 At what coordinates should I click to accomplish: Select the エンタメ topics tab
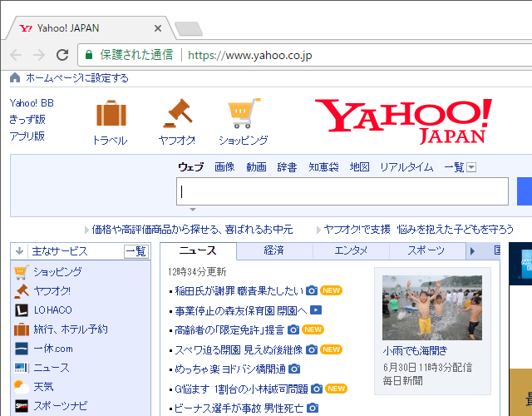351,250
